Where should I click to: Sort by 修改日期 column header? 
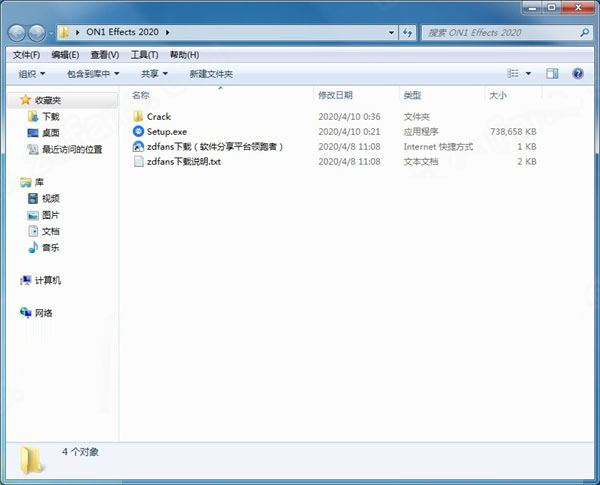tap(335, 95)
